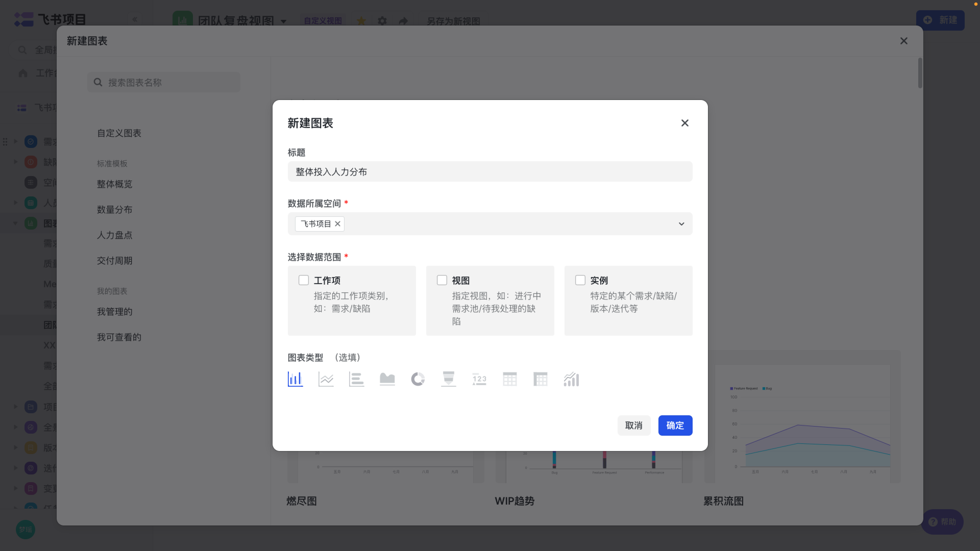Select the funnel chart type

coord(449,379)
